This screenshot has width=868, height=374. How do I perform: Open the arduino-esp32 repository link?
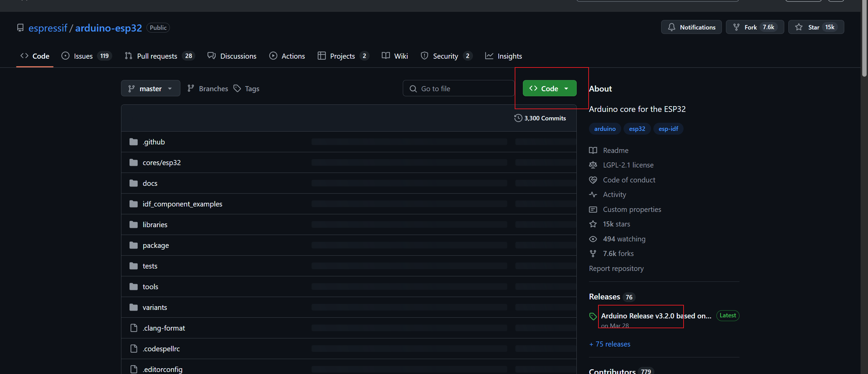point(108,28)
